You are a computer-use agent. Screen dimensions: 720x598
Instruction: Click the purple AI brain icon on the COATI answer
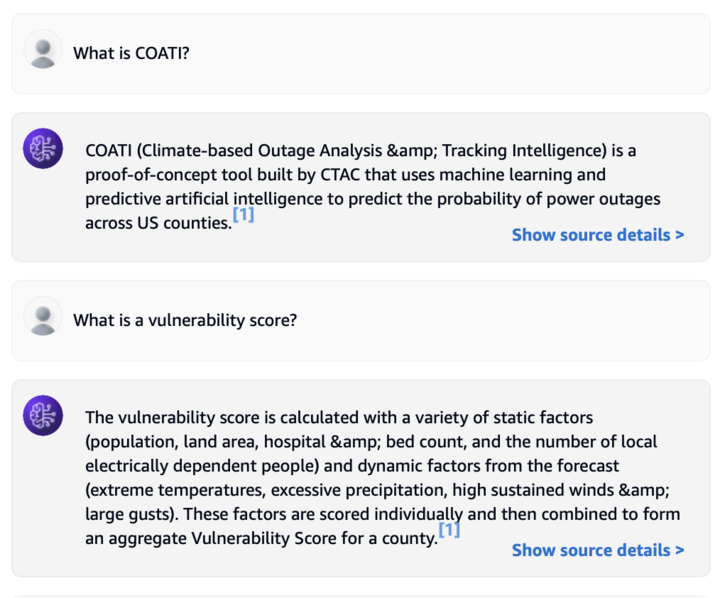[43, 148]
